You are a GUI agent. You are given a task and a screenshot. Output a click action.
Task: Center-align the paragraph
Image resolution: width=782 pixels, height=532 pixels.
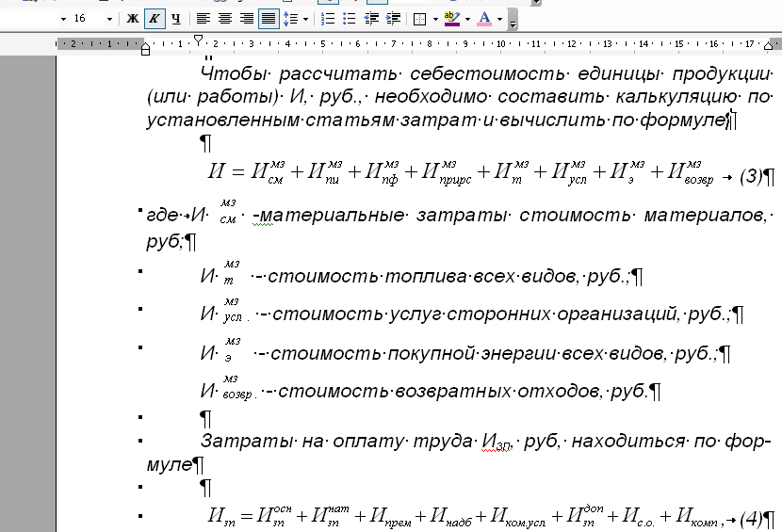[225, 19]
